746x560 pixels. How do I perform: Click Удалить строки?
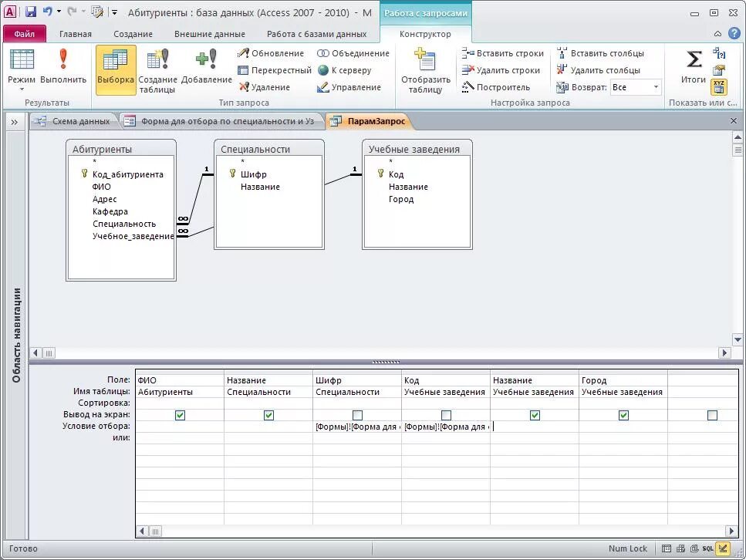(x=501, y=70)
